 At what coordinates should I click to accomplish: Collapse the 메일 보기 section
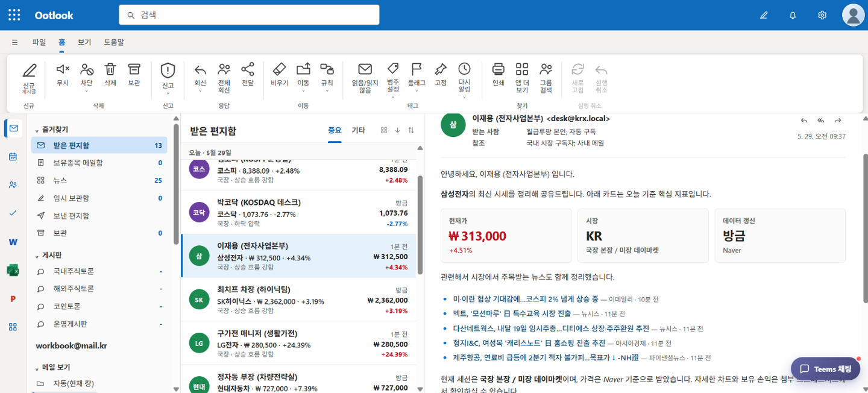[37, 368]
